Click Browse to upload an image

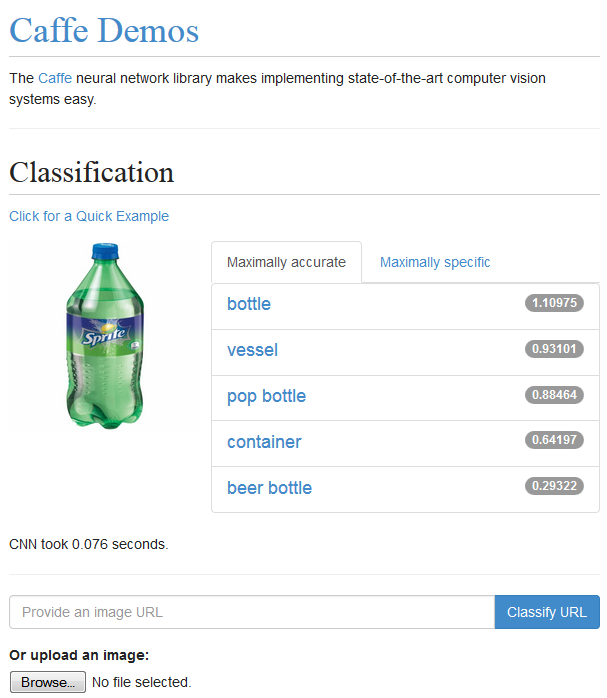click(x=48, y=682)
